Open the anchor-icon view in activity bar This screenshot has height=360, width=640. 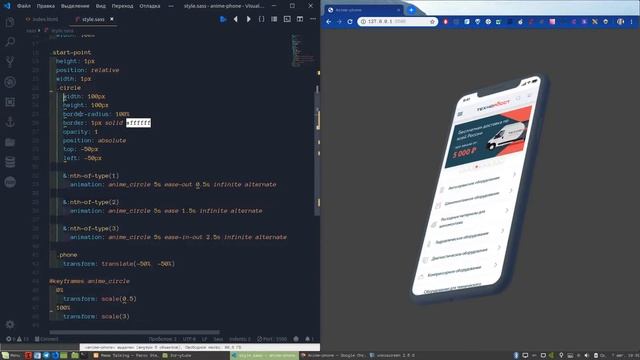coord(10,122)
